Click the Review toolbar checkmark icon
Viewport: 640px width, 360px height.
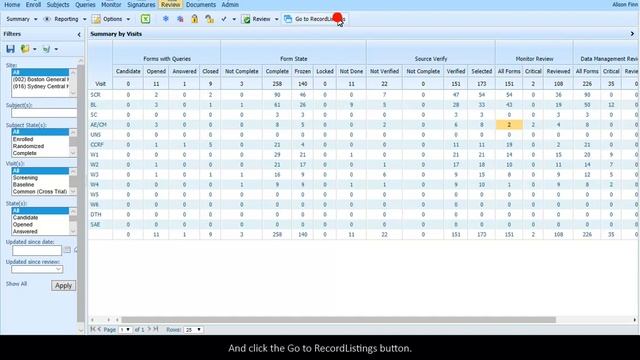246,19
